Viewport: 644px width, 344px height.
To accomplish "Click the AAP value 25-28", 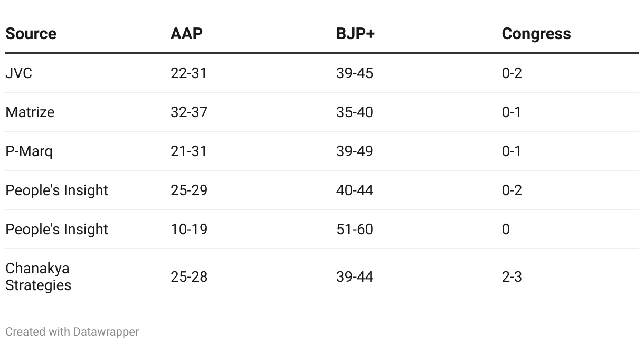I will tap(189, 276).
